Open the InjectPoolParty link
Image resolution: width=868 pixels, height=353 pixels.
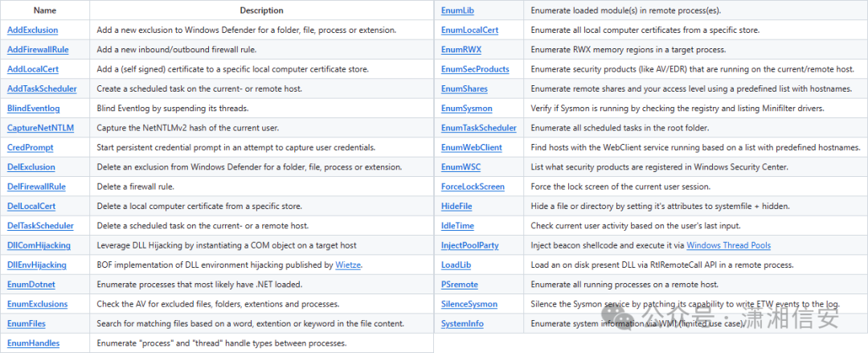[x=470, y=245]
